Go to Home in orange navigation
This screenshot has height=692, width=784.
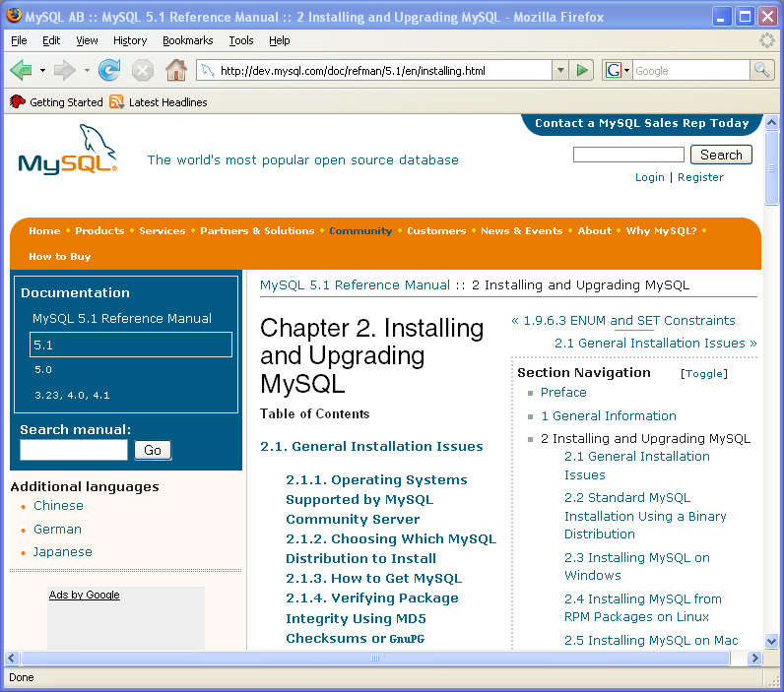[44, 231]
